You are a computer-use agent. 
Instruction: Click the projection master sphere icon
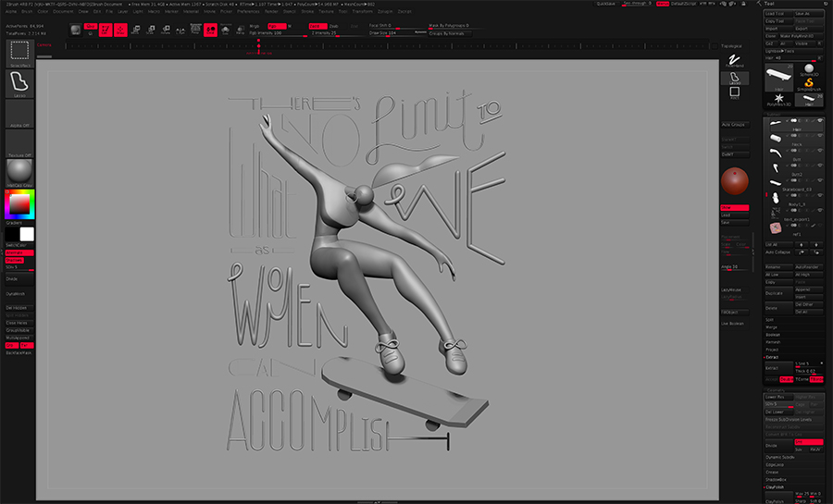tap(76, 30)
